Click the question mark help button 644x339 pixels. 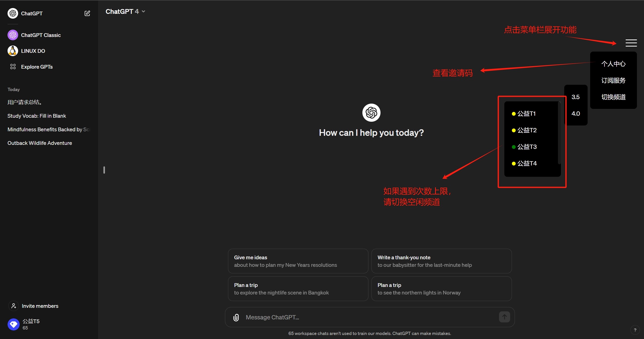pos(635,330)
